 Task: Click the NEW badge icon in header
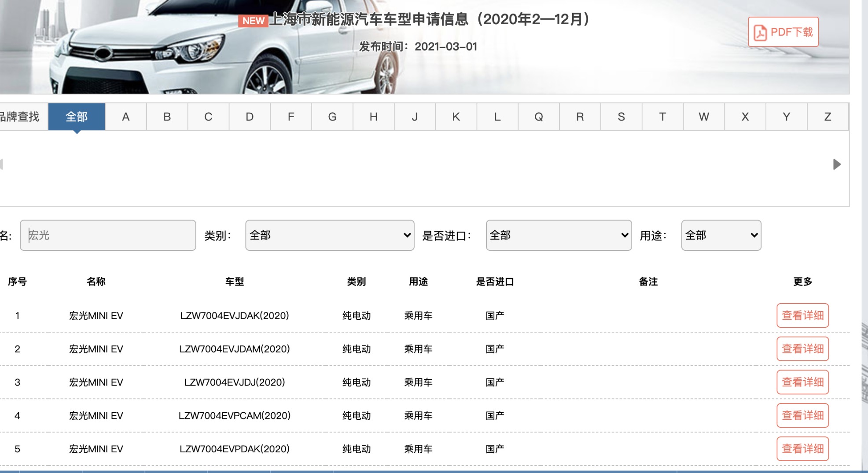[253, 21]
